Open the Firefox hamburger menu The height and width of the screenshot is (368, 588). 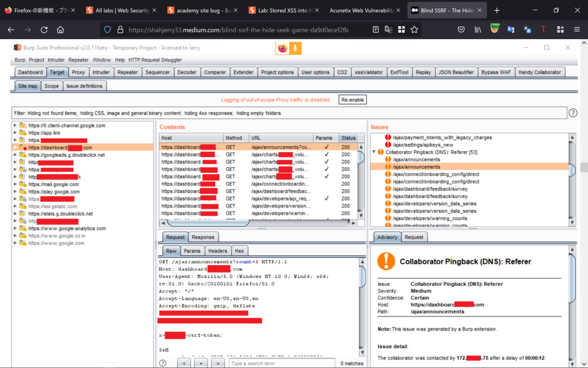point(577,30)
